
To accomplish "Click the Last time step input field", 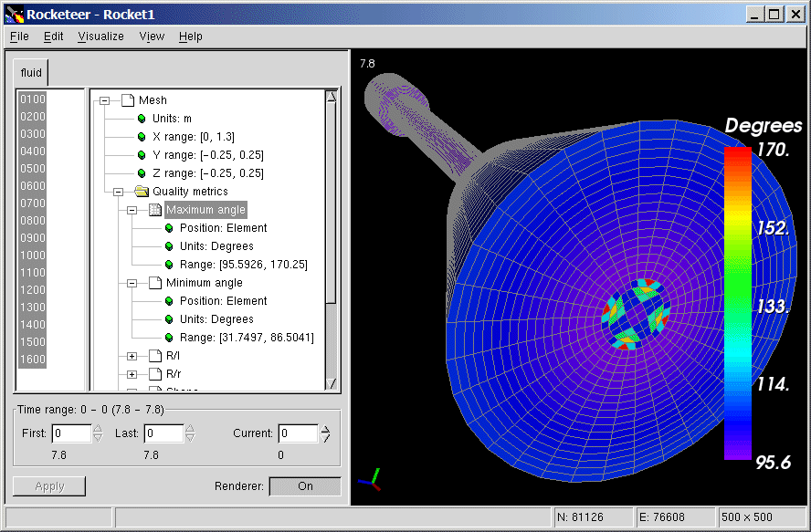I will [x=164, y=433].
